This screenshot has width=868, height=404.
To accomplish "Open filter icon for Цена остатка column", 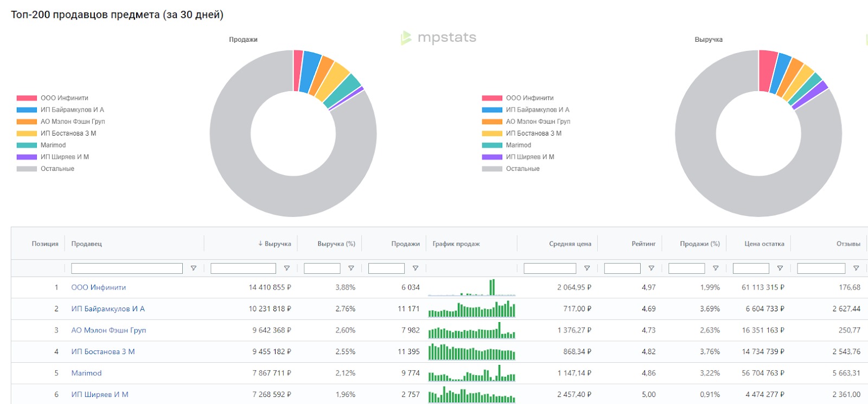I will (x=780, y=268).
